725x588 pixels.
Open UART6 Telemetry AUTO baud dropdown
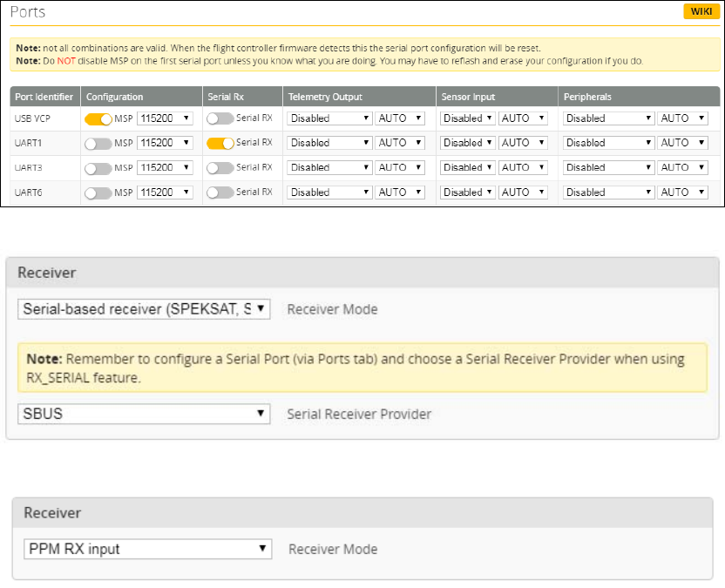click(x=399, y=192)
